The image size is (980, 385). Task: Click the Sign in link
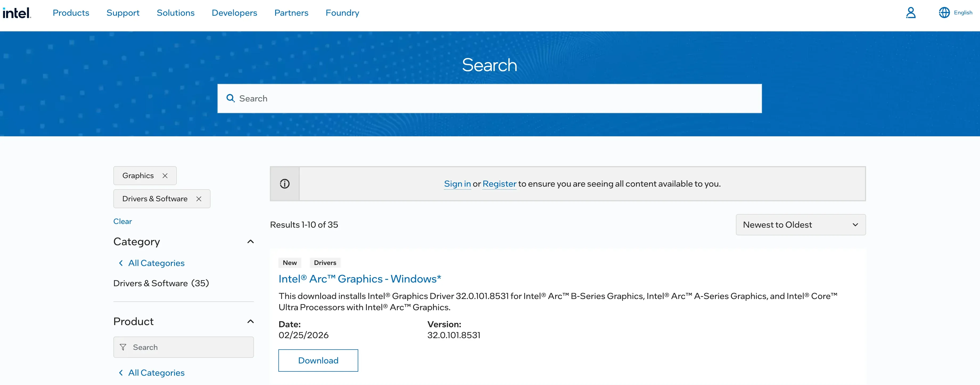click(457, 184)
